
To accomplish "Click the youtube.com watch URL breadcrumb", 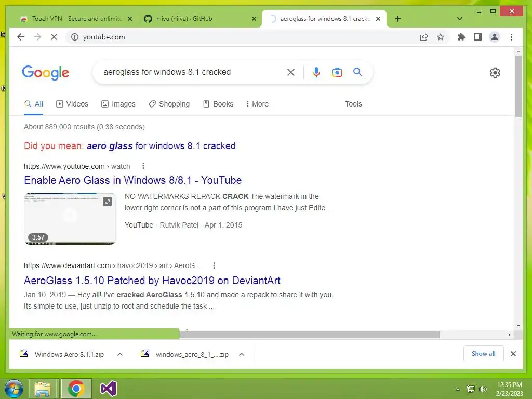I will [77, 166].
